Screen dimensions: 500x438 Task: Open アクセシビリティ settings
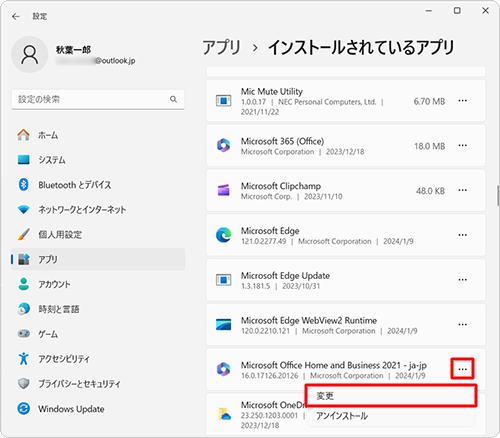(x=98, y=359)
